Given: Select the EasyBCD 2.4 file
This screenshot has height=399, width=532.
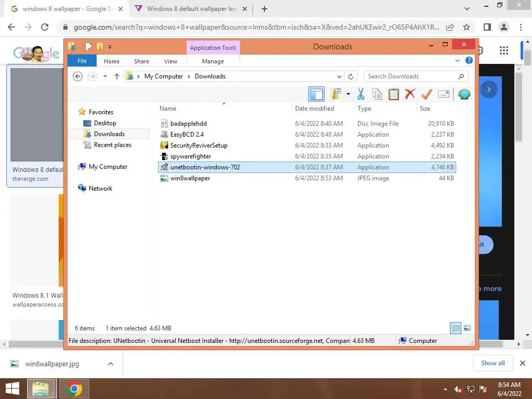Looking at the screenshot, I should (x=307, y=135).
